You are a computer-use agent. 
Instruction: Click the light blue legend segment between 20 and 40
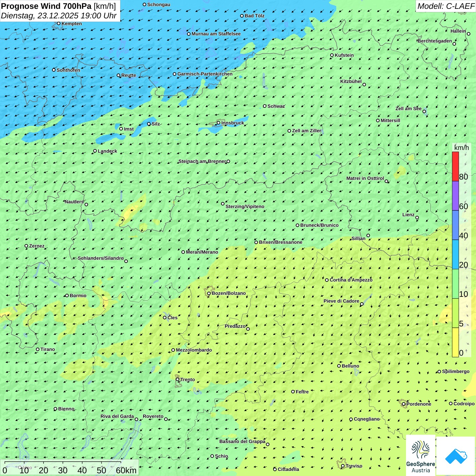(x=455, y=254)
